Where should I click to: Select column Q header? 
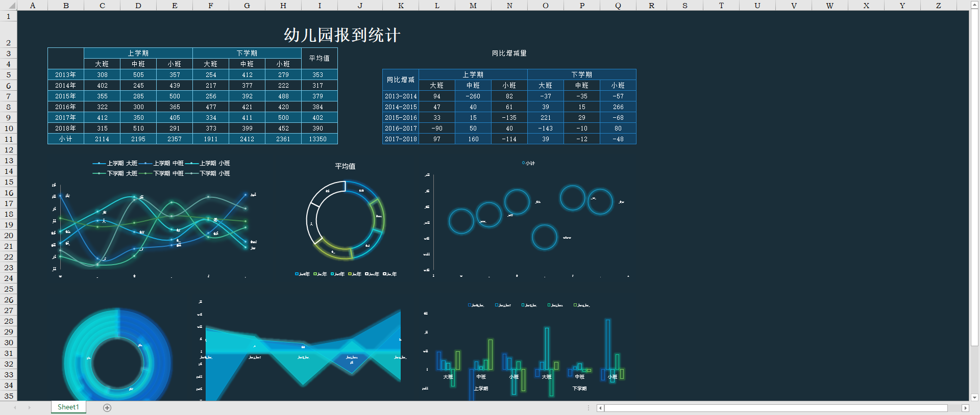click(x=618, y=6)
